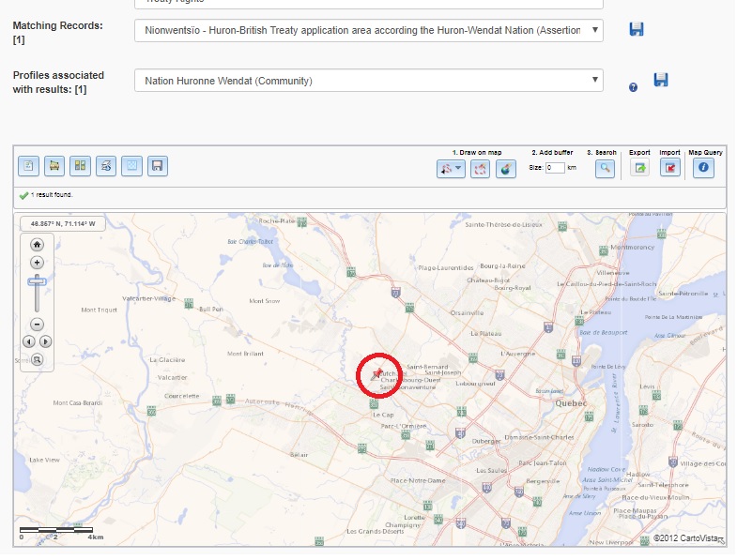Screen dimensions: 737x560
Task: Open the Draw on map tool dropdown
Action: click(451, 168)
